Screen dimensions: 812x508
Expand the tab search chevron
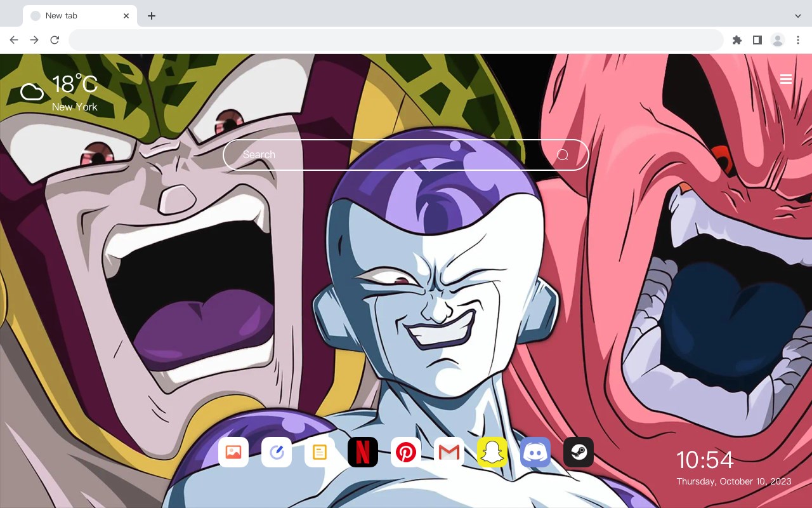pos(798,16)
